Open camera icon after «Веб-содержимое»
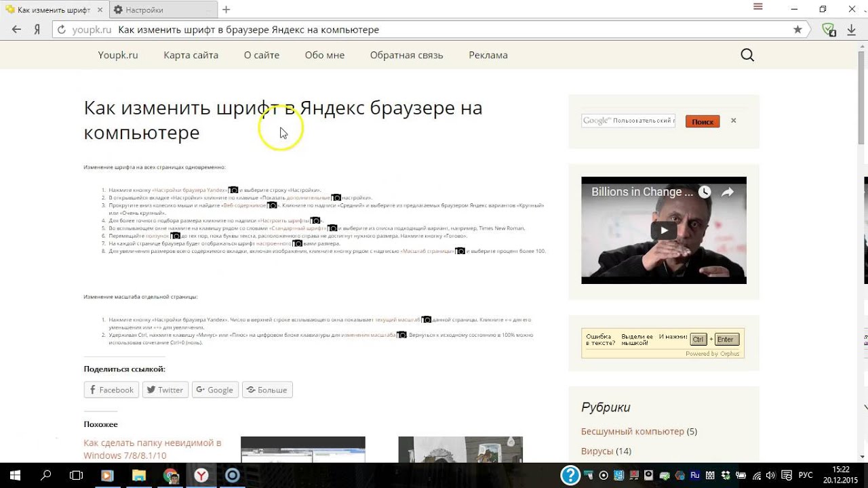 pos(272,205)
